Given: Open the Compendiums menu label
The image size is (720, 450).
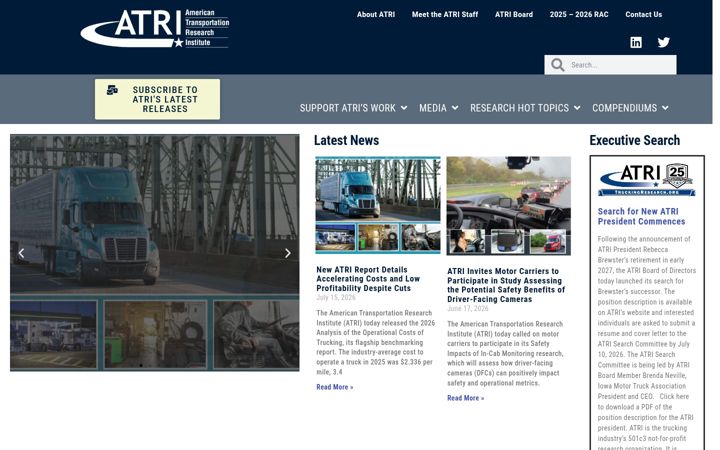Looking at the screenshot, I should 624,108.
